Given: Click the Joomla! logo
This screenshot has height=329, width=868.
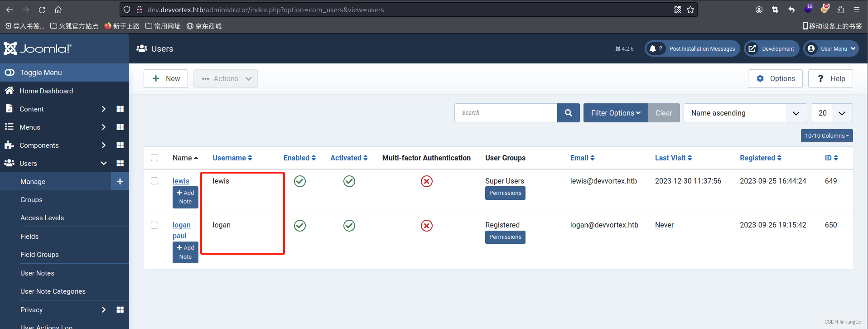Looking at the screenshot, I should [x=38, y=48].
